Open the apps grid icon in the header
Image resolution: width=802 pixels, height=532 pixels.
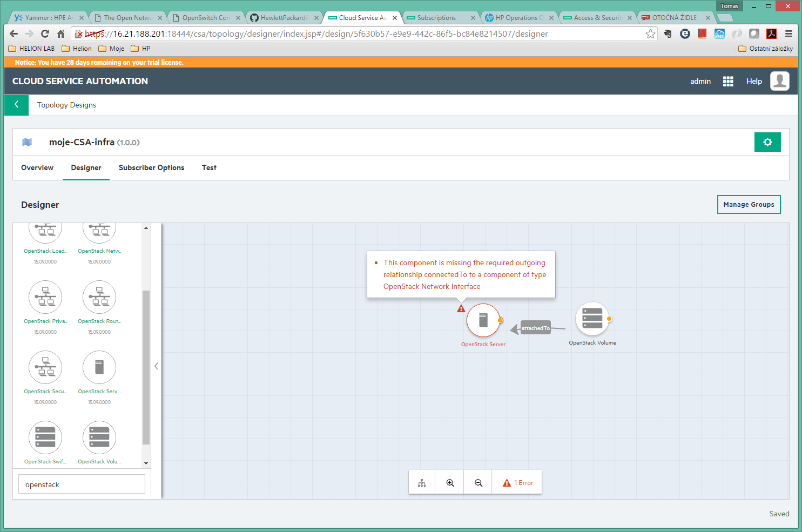pos(728,81)
